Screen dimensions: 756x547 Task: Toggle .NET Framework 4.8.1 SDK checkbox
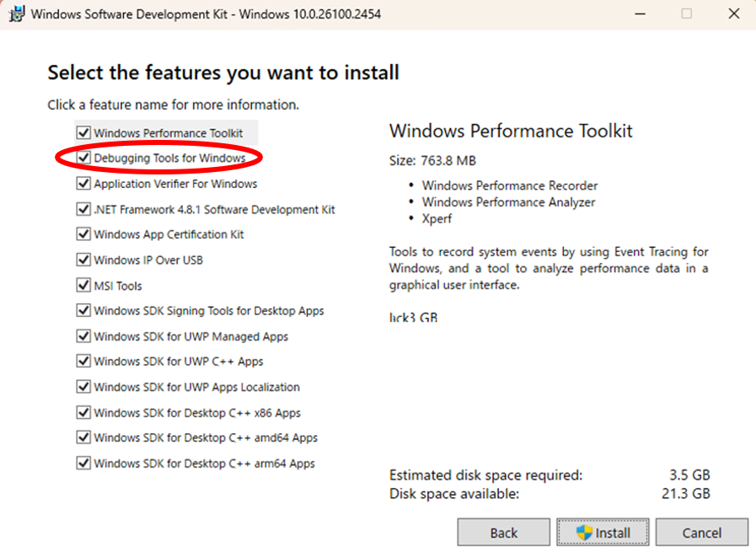(83, 209)
